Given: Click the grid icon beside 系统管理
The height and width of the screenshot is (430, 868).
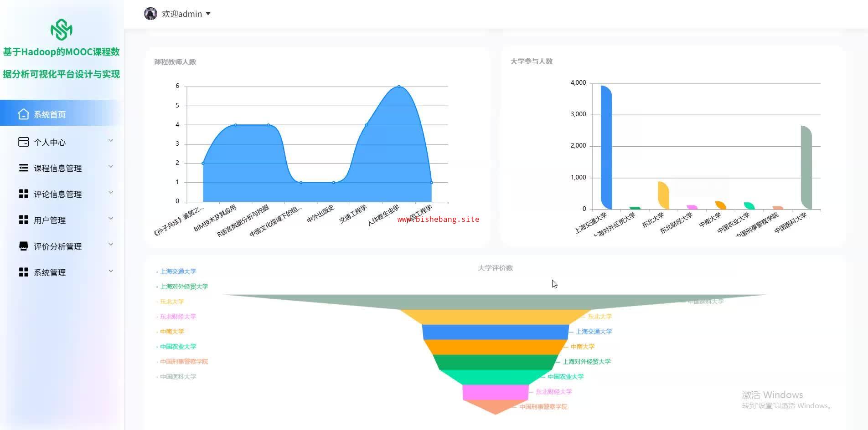Looking at the screenshot, I should click(23, 272).
